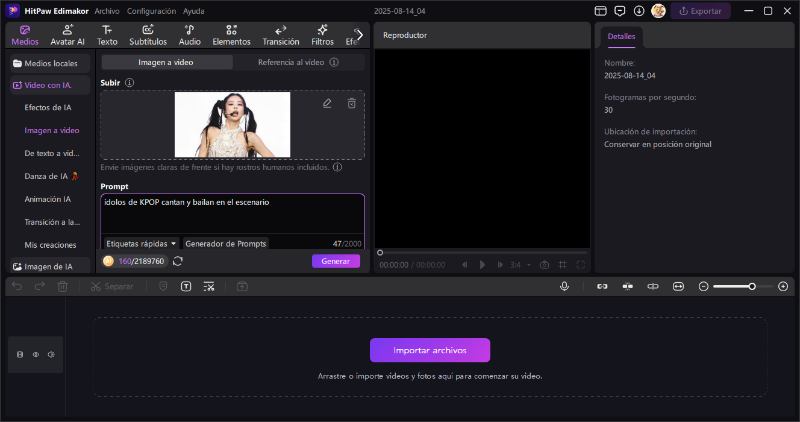The image size is (800, 422).
Task: Select Imagen a video in sidebar
Action: [52, 130]
